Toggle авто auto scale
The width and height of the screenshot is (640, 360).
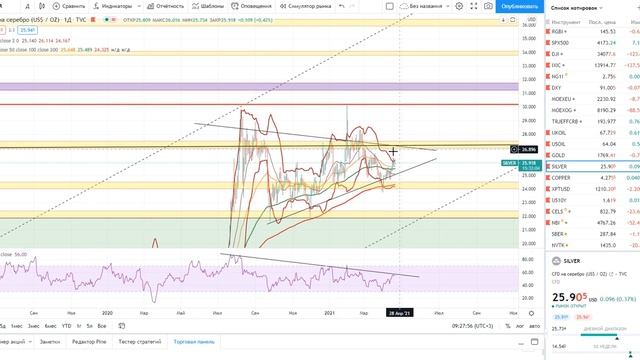point(534,326)
